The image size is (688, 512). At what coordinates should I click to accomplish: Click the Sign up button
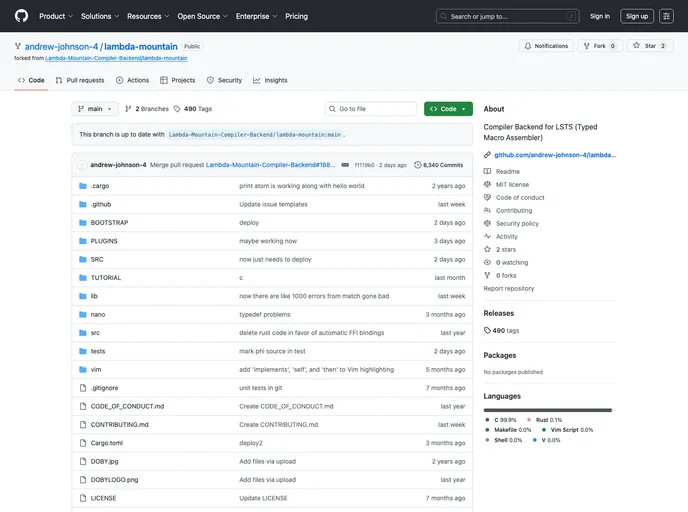click(x=636, y=16)
